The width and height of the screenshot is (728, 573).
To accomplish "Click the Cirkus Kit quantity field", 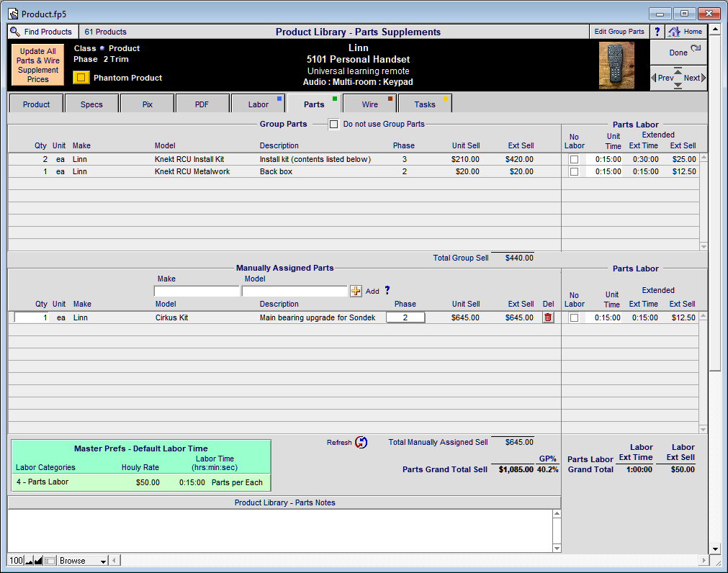I will click(32, 318).
